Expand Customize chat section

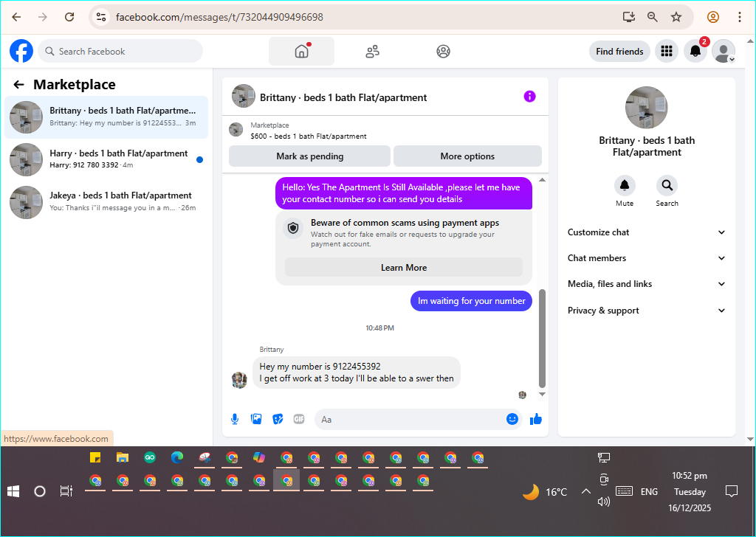[647, 232]
